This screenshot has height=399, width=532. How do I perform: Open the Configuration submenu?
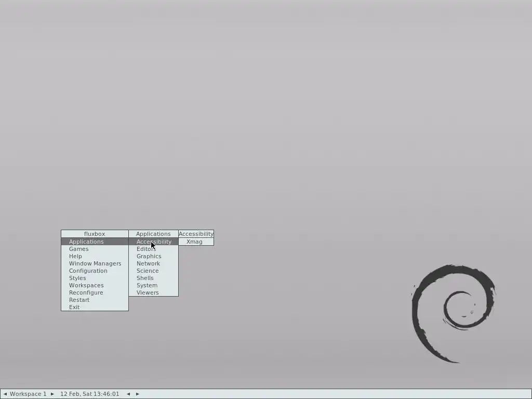tap(95, 271)
